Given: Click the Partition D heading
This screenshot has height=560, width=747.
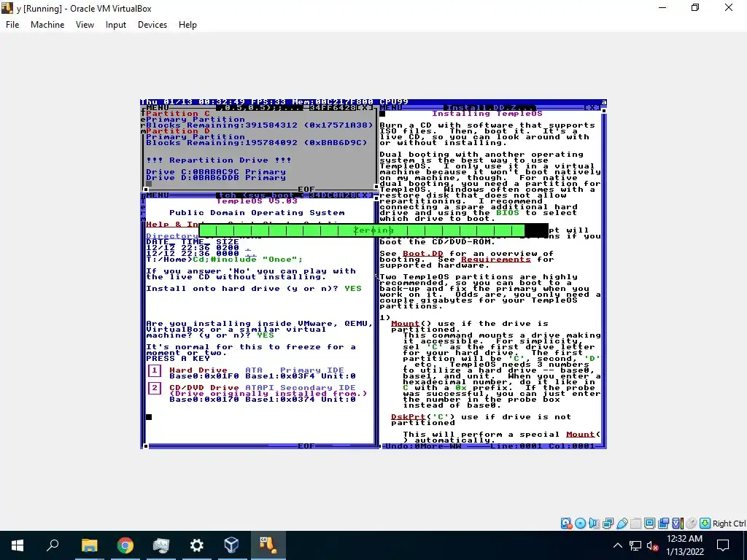Looking at the screenshot, I should coord(178,131).
